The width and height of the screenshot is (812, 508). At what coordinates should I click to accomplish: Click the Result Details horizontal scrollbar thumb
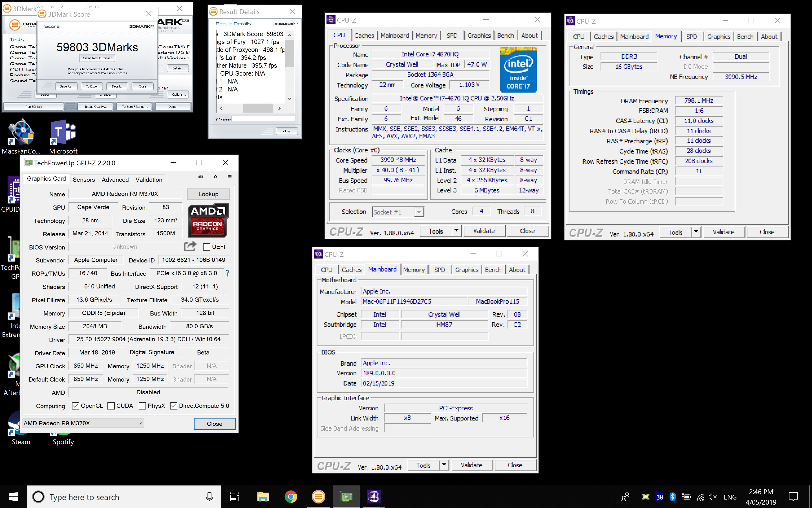coord(258,108)
